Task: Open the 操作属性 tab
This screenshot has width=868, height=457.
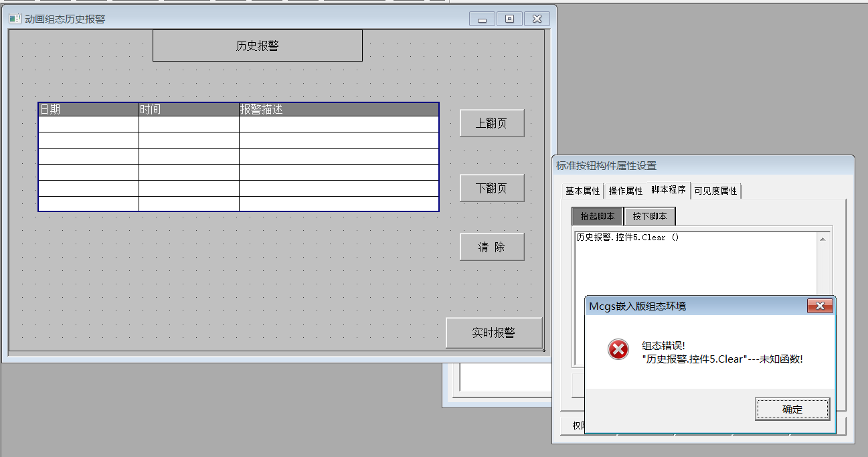Action: pos(626,191)
